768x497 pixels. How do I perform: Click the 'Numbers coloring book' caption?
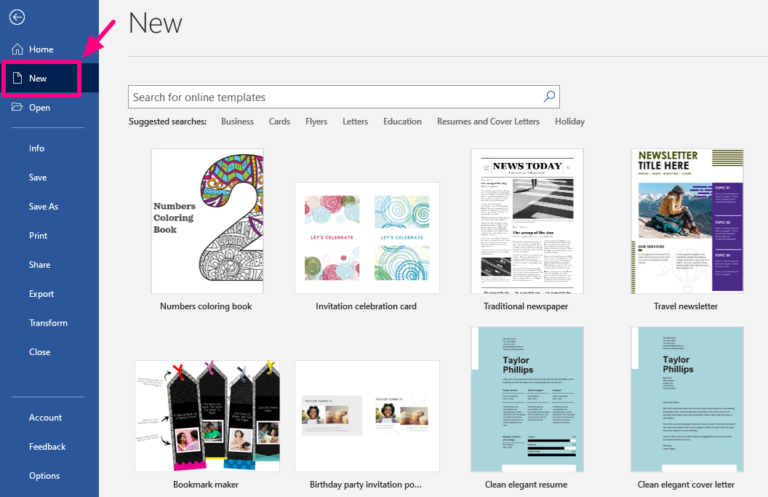click(206, 306)
